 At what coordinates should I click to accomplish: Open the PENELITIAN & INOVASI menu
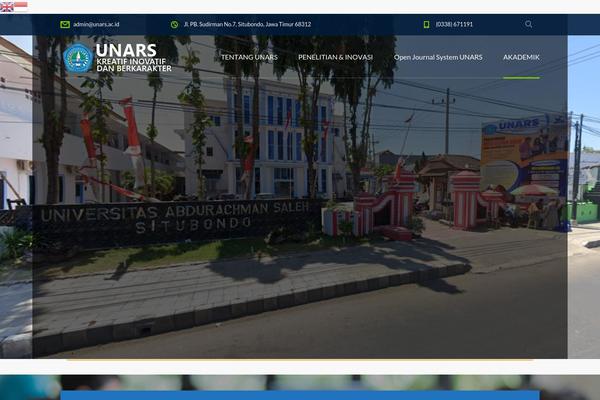point(335,57)
